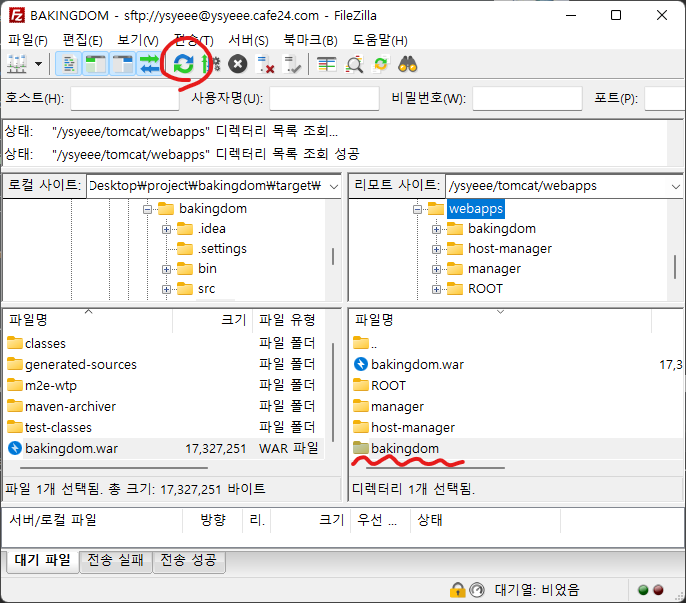Open the 북마크(B) menu
Screen dimensions: 686x603
click(310, 40)
